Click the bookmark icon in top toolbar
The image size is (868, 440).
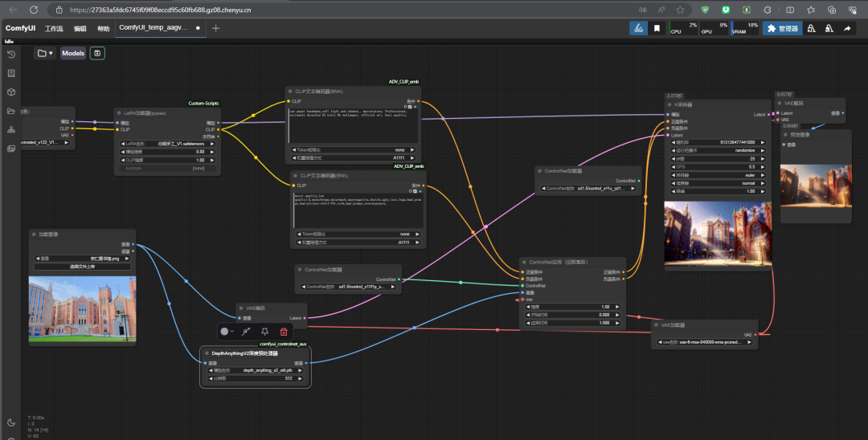(x=657, y=29)
